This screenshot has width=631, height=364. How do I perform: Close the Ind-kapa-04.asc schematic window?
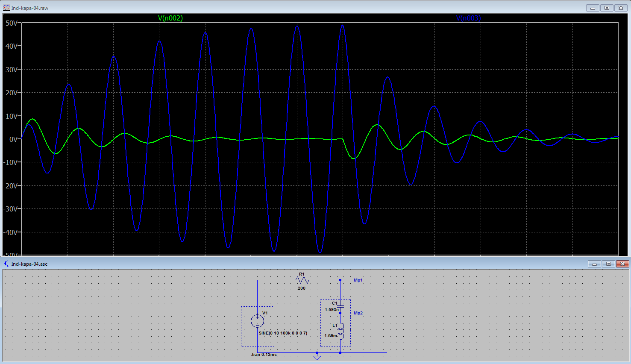click(622, 264)
